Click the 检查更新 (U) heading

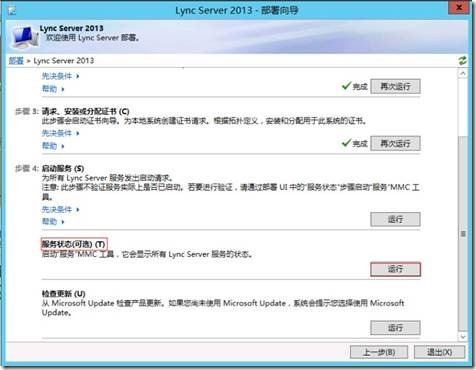click(x=63, y=294)
